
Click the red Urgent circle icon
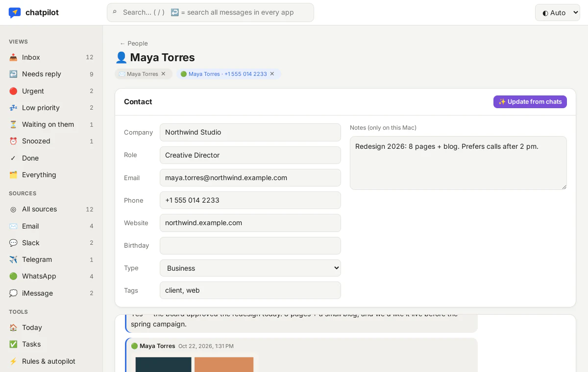(x=13, y=91)
